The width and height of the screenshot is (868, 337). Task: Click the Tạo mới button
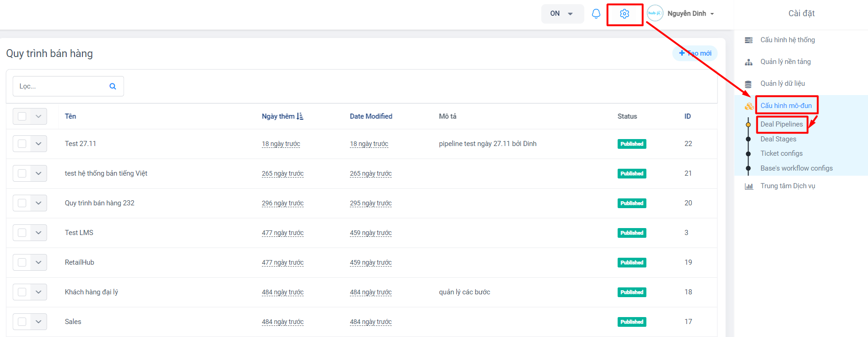coord(695,53)
